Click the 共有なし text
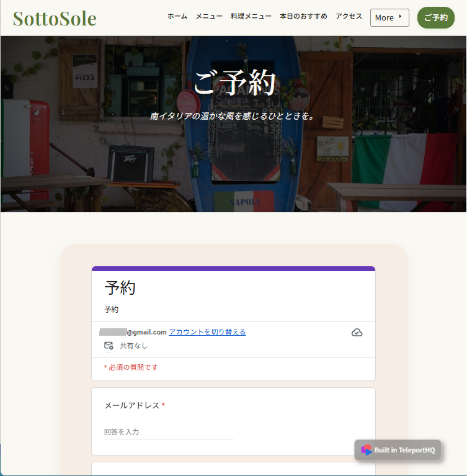Screen dimensions: 467x476 (134, 346)
